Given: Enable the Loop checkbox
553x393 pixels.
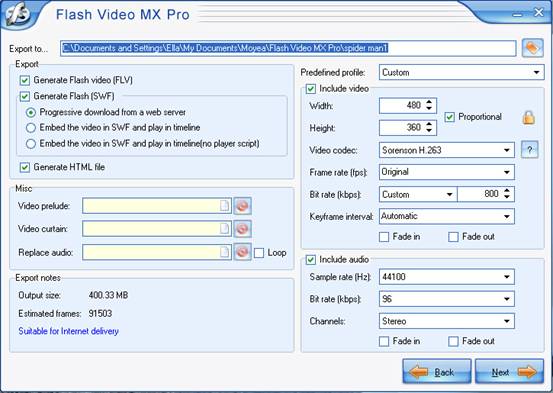Looking at the screenshot, I should click(259, 253).
